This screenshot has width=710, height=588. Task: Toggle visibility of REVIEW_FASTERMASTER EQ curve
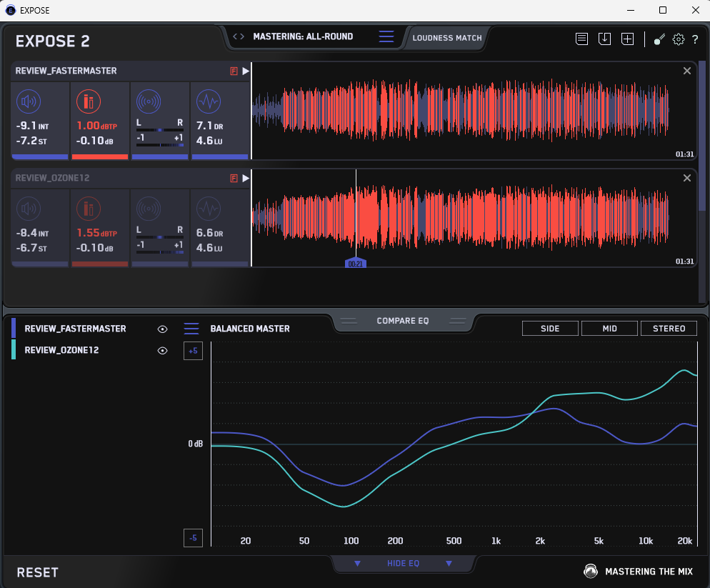coord(162,329)
